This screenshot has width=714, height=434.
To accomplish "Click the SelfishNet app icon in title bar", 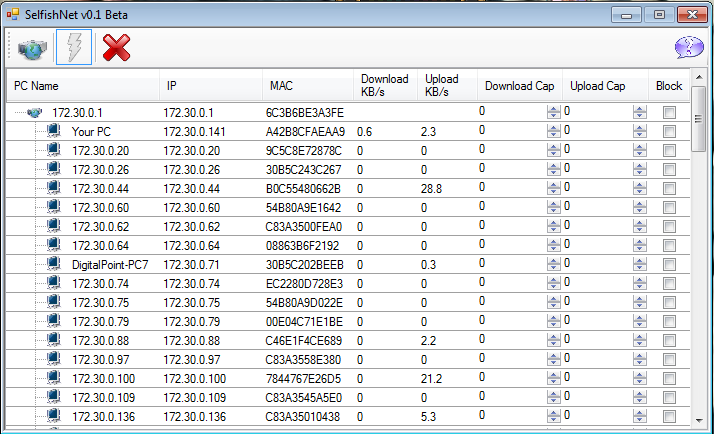I will pyautogui.click(x=13, y=15).
